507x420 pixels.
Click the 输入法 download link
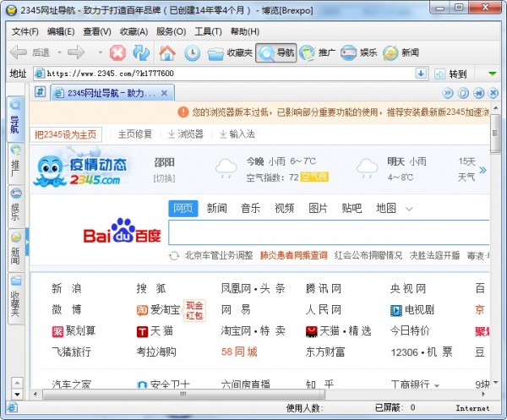(x=237, y=134)
